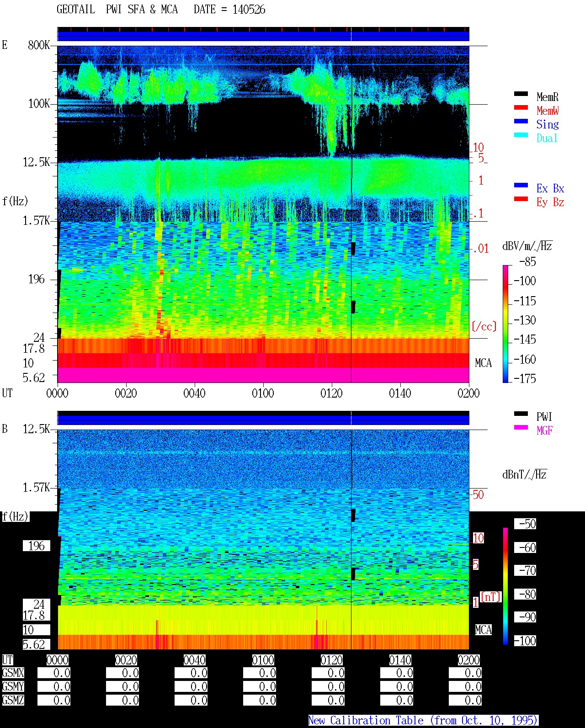
Task: Click the 'DATE = 140526' title text
Action: 229,10
